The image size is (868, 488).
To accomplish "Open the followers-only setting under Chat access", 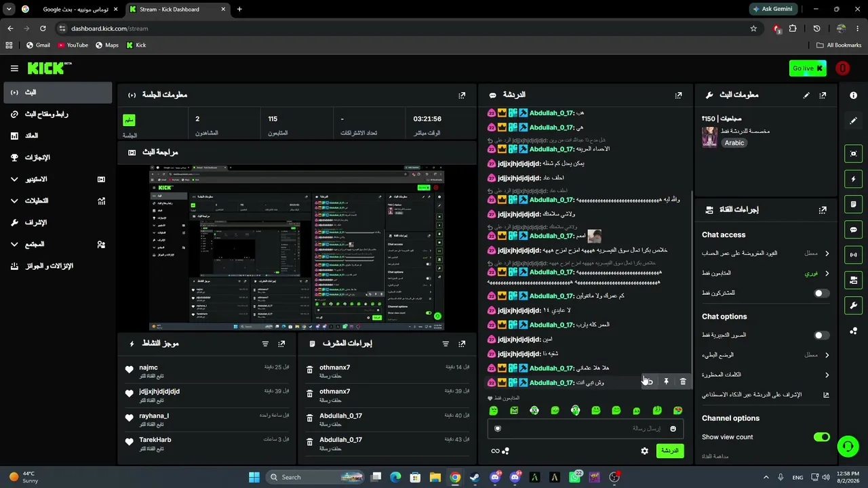I will 766,273.
